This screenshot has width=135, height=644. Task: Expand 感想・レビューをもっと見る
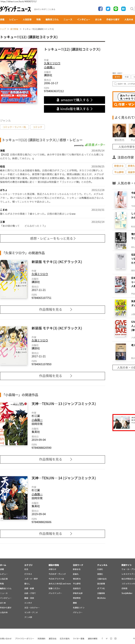click(53, 238)
